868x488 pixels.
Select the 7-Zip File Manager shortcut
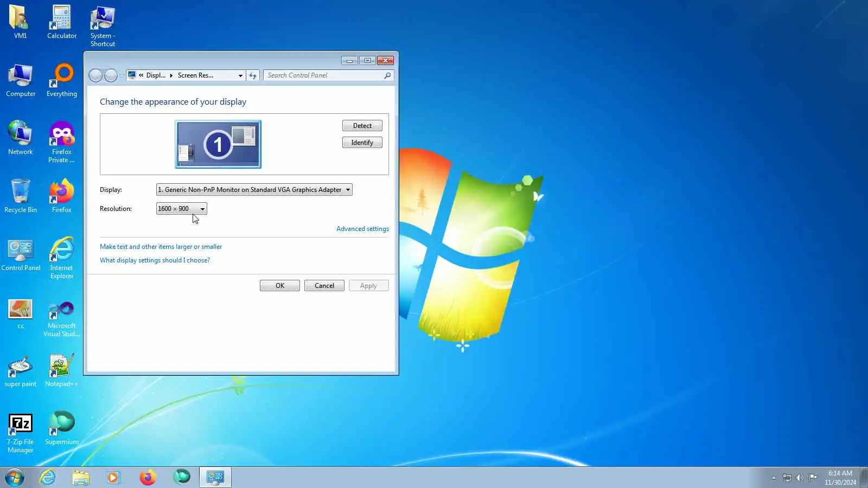(x=21, y=433)
